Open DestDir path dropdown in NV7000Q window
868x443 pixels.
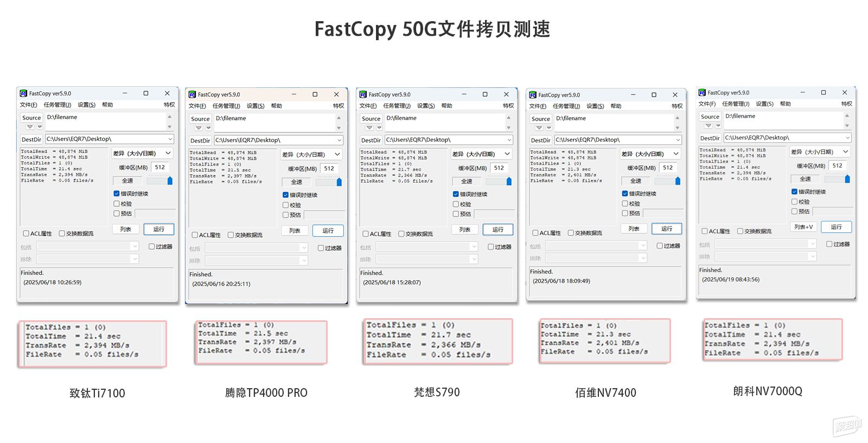(847, 138)
